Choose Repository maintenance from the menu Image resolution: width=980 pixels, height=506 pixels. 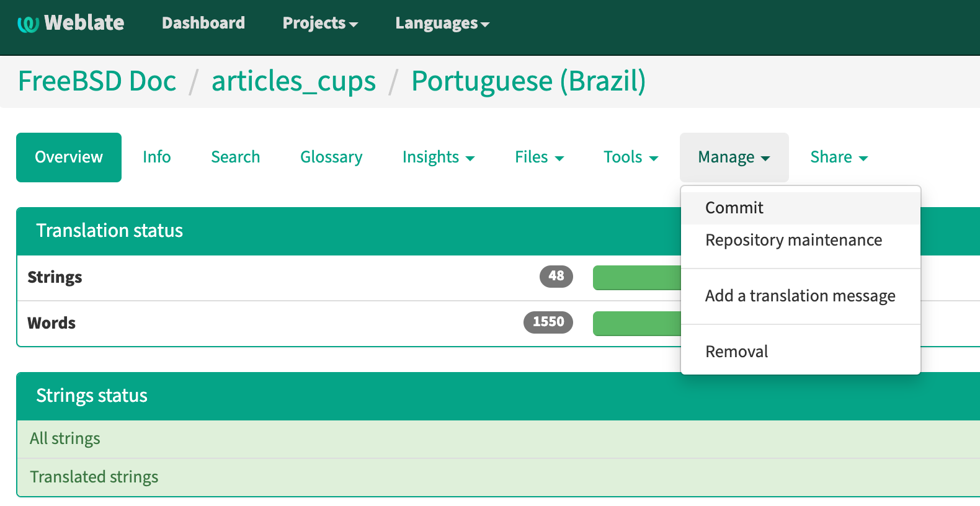pyautogui.click(x=801, y=240)
